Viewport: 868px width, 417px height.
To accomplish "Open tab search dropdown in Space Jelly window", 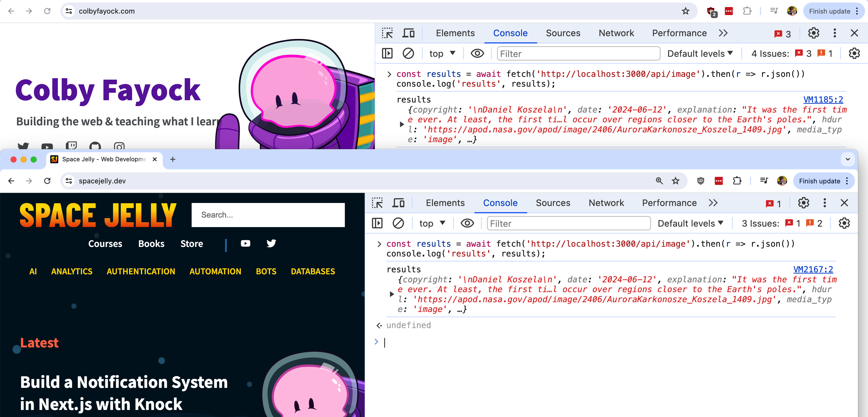I will coord(847,159).
